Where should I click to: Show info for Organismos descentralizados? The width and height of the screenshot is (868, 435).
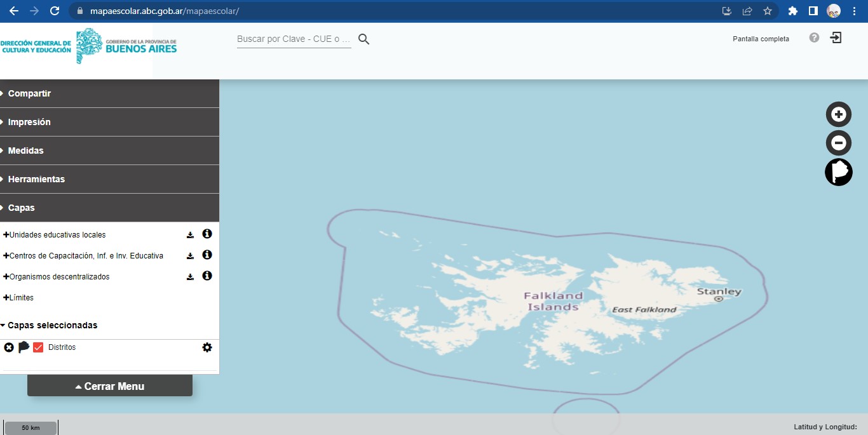207,276
